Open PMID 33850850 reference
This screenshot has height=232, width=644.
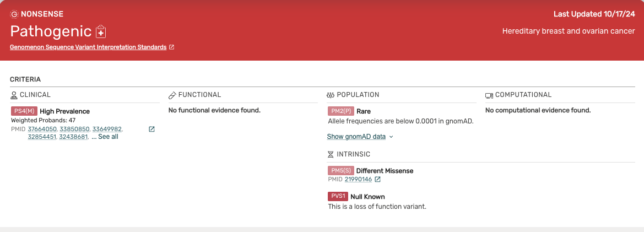74,129
